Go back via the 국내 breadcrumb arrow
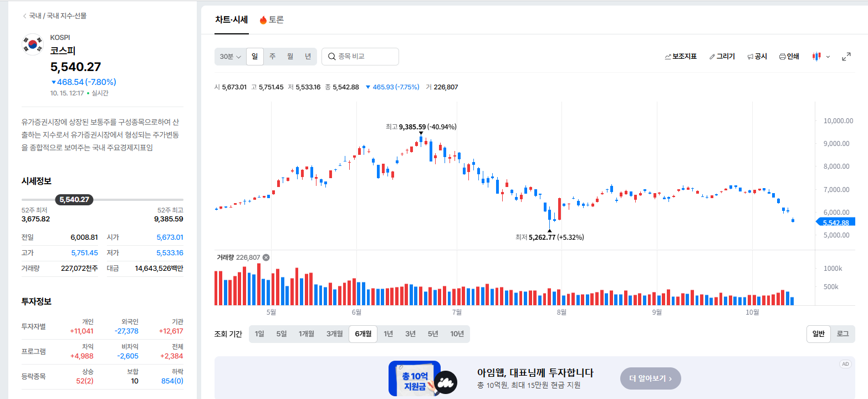This screenshot has width=868, height=399. [24, 16]
